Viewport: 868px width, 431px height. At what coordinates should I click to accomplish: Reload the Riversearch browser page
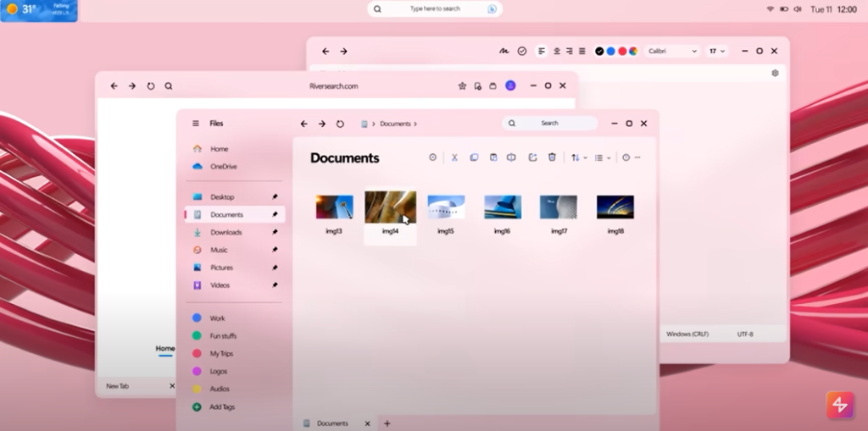point(151,86)
